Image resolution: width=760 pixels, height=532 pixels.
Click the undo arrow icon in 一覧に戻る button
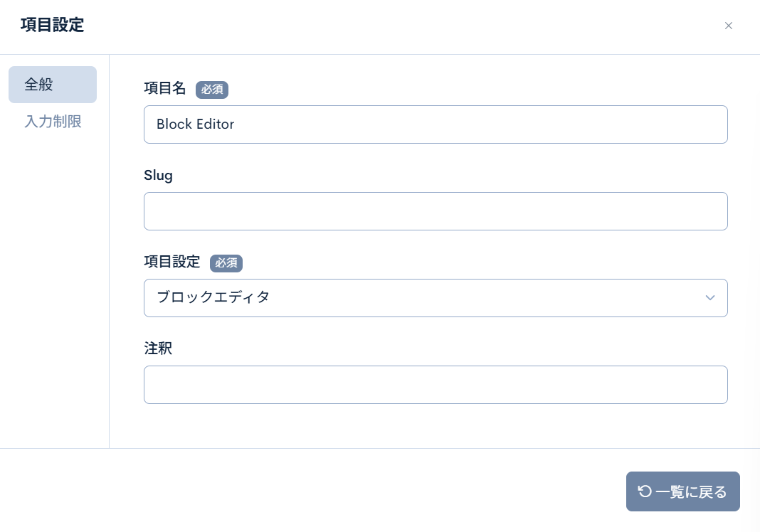point(645,491)
